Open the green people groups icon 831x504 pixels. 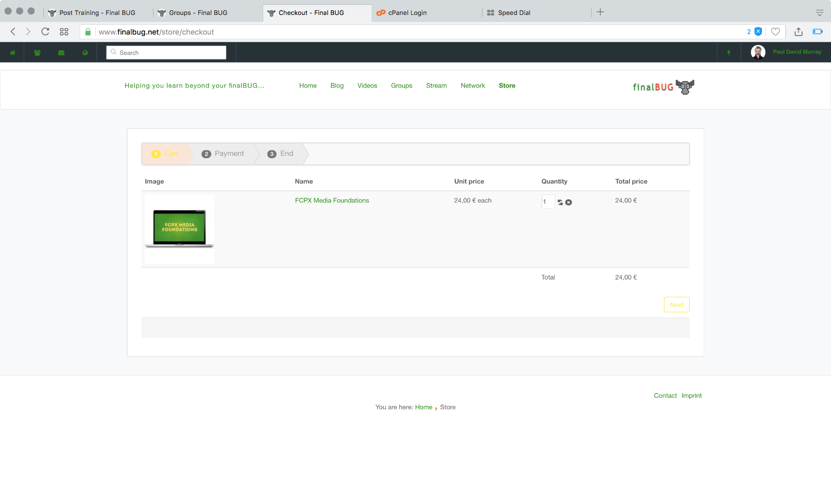pyautogui.click(x=37, y=53)
